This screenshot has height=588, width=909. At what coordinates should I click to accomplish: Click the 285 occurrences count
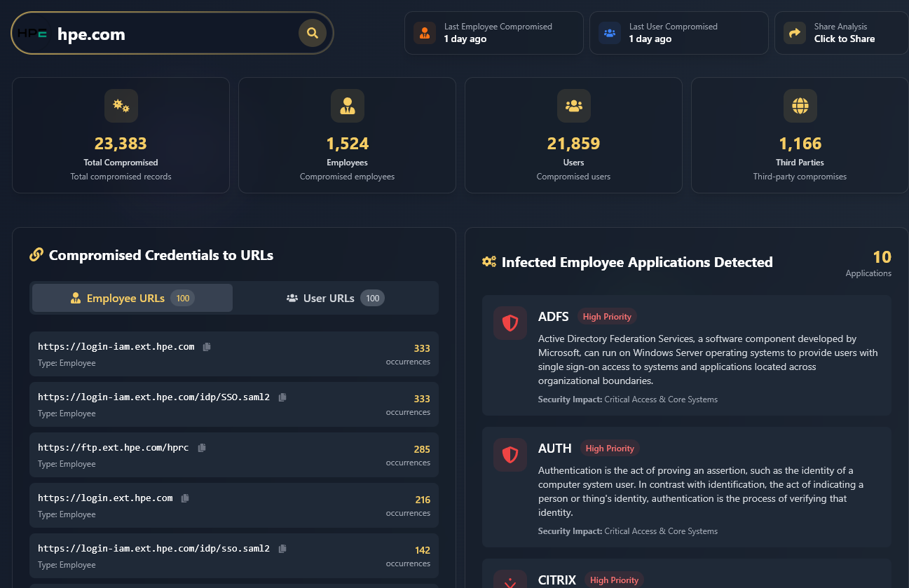coord(422,449)
